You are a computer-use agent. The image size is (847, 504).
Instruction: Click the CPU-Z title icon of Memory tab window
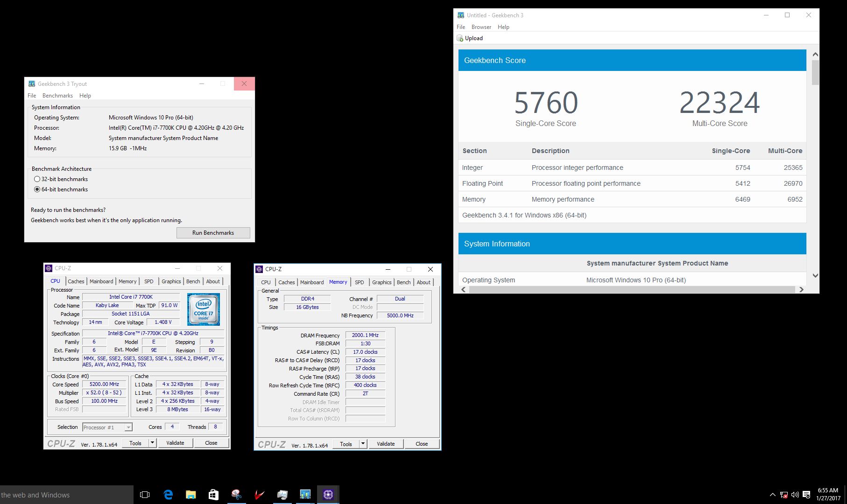[259, 269]
